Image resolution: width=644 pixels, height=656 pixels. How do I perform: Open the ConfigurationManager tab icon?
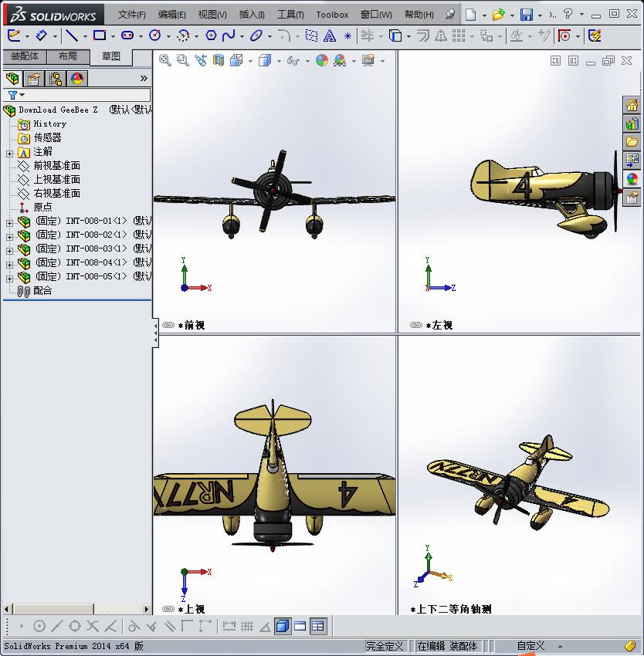(56, 78)
